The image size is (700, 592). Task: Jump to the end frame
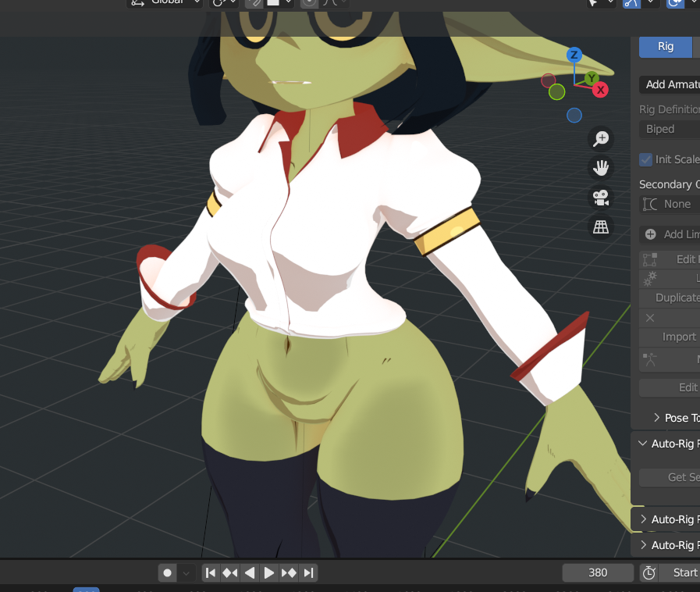coord(308,572)
